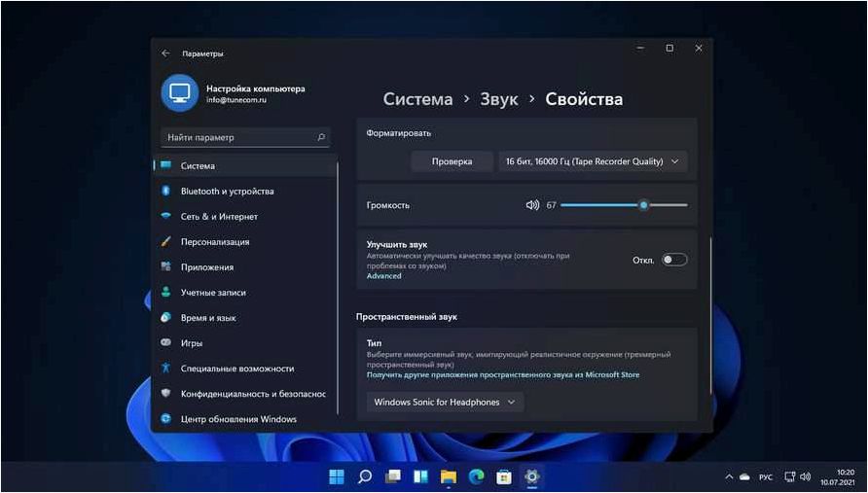Click the Bluetooth и устройства icon
This screenshot has width=868, height=493.
coord(165,191)
